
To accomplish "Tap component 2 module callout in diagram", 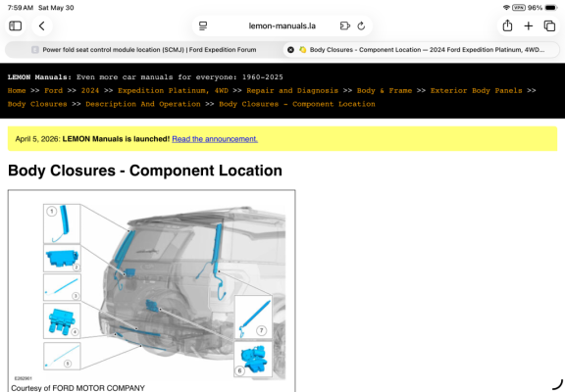I will [62, 258].
